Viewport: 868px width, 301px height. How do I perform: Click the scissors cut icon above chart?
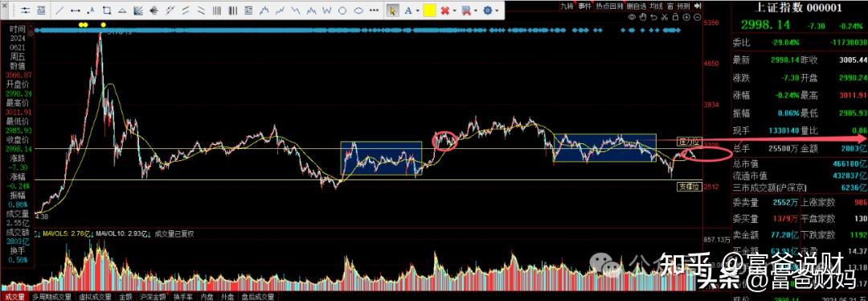tap(665, 17)
